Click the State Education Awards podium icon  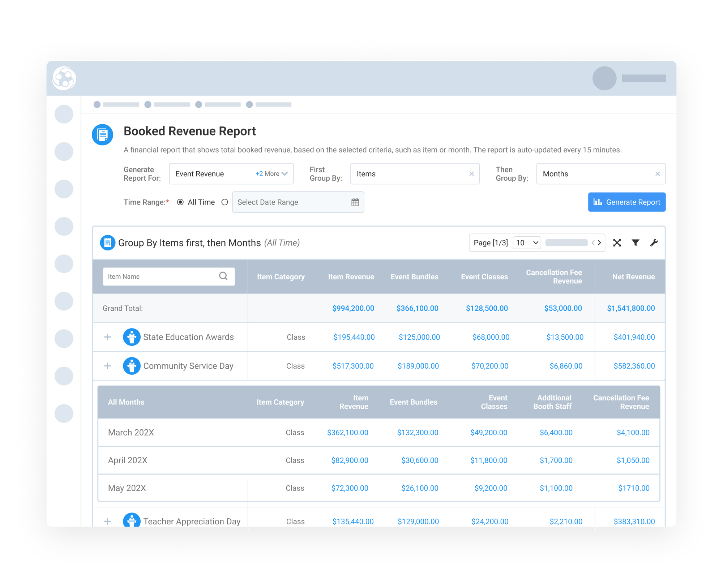132,337
